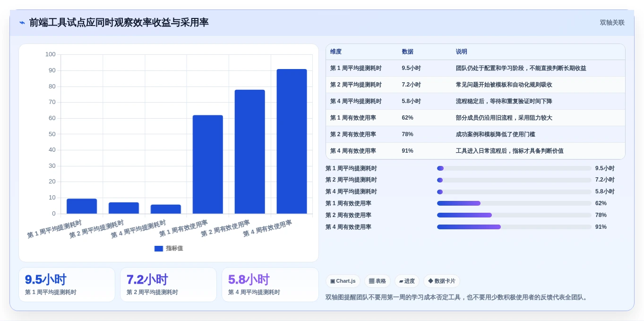Click the 第 4 周有效使用率 chart bar

pyautogui.click(x=292, y=141)
